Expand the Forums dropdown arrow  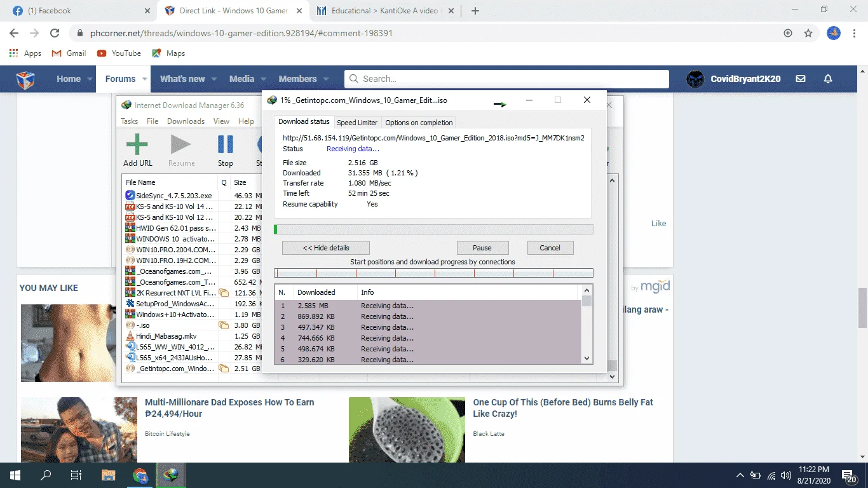145,79
